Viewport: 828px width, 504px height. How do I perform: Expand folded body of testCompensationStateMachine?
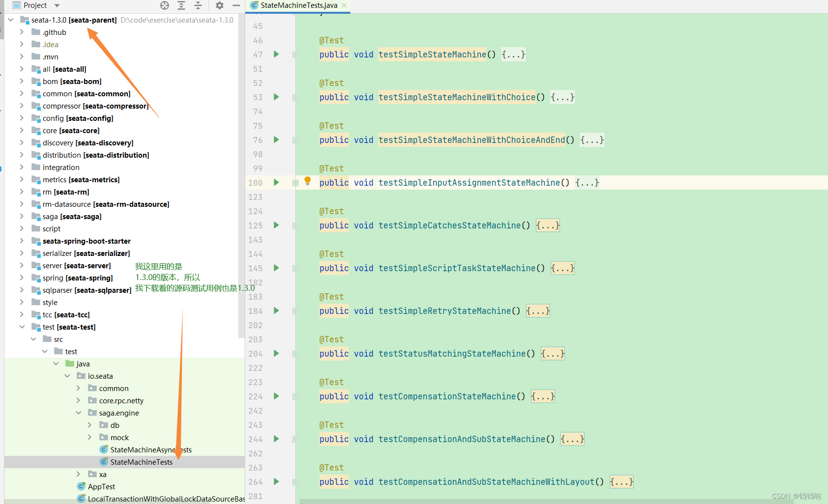tap(543, 396)
